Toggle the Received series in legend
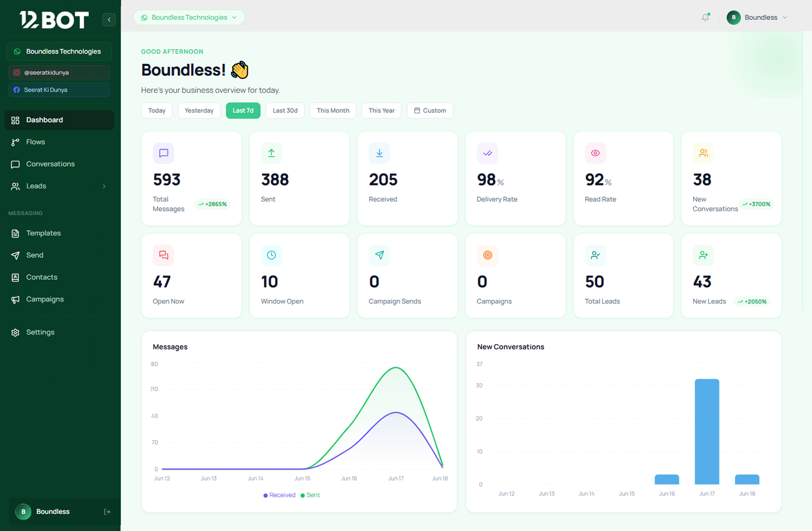Image resolution: width=812 pixels, height=531 pixels. [280, 495]
